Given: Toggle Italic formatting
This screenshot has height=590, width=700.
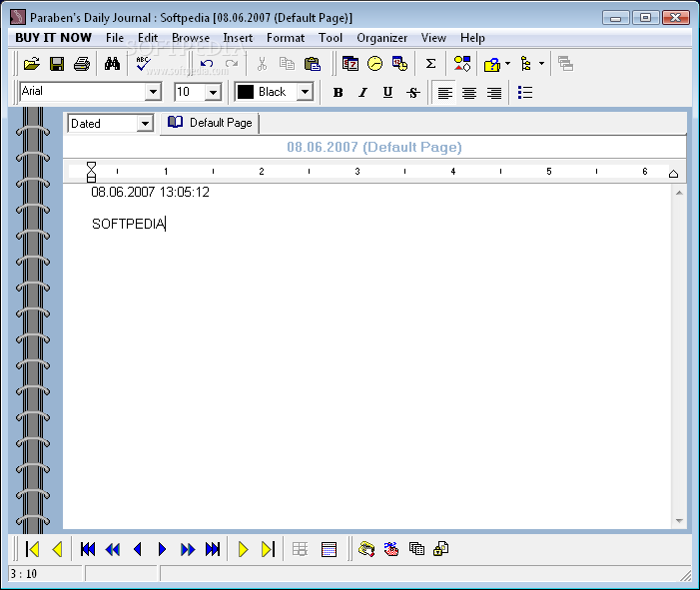Looking at the screenshot, I should tap(362, 93).
